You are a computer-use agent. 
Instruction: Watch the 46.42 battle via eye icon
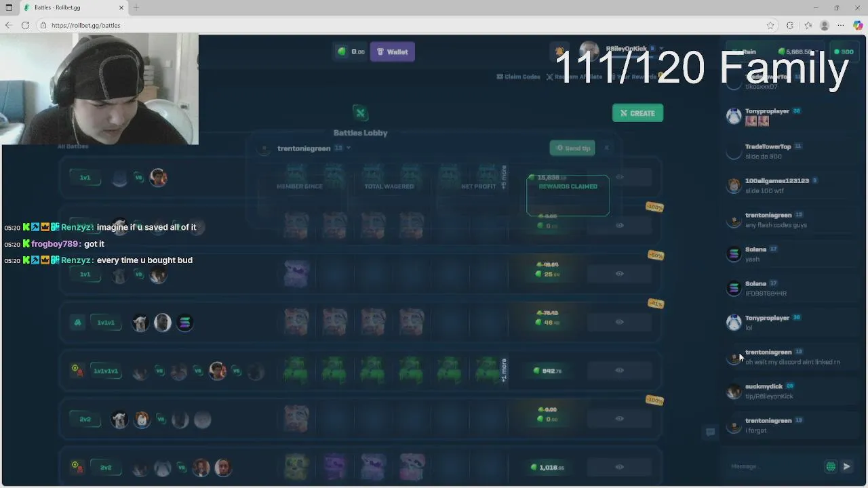click(619, 322)
